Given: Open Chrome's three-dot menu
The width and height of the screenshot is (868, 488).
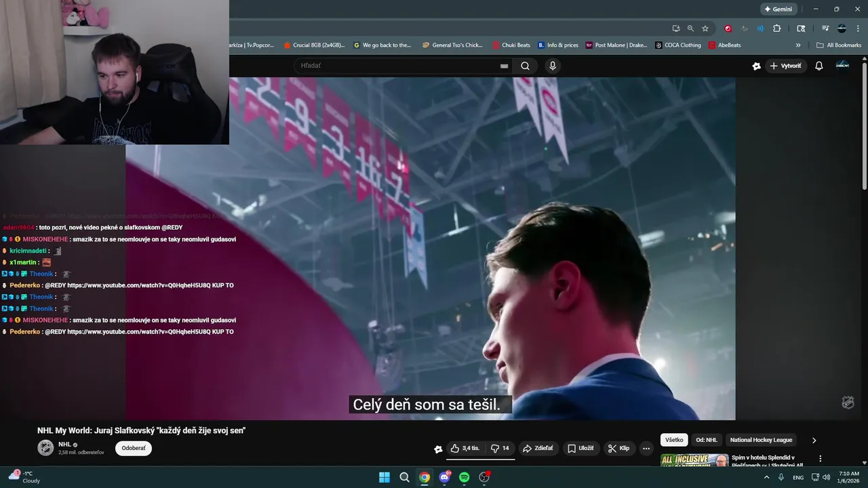Looking at the screenshot, I should pyautogui.click(x=857, y=28).
